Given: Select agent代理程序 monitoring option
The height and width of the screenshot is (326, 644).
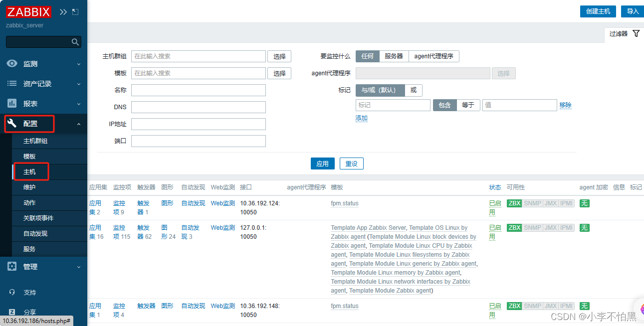Looking at the screenshot, I should (x=434, y=56).
